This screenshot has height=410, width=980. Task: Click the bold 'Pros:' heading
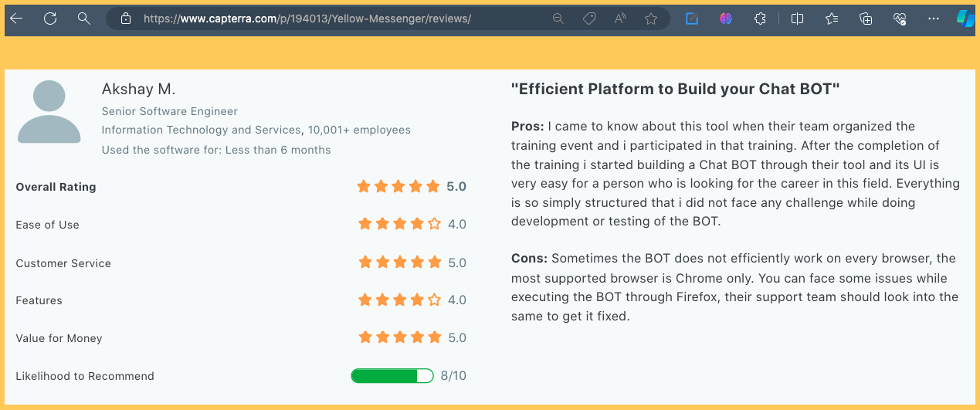coord(528,127)
